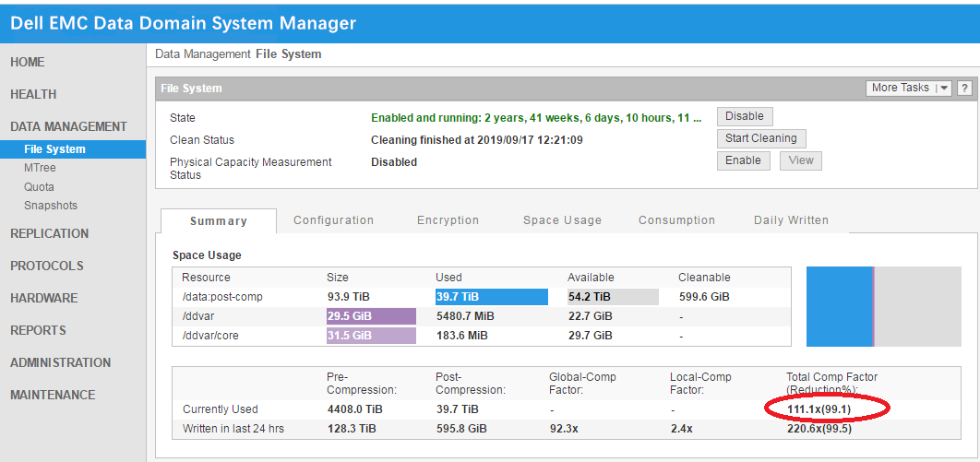Click the 183.6 MiB used value
Viewport: 980px width, 462px height.
point(461,336)
